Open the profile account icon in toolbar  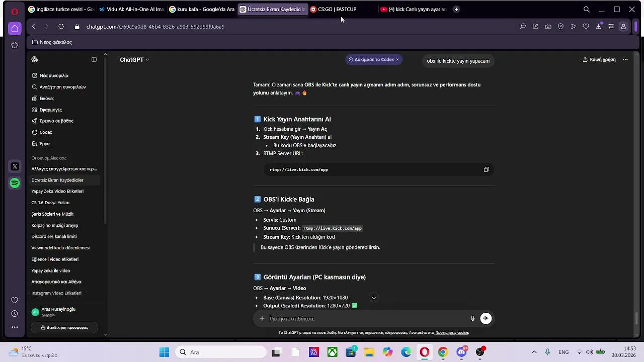[623, 27]
